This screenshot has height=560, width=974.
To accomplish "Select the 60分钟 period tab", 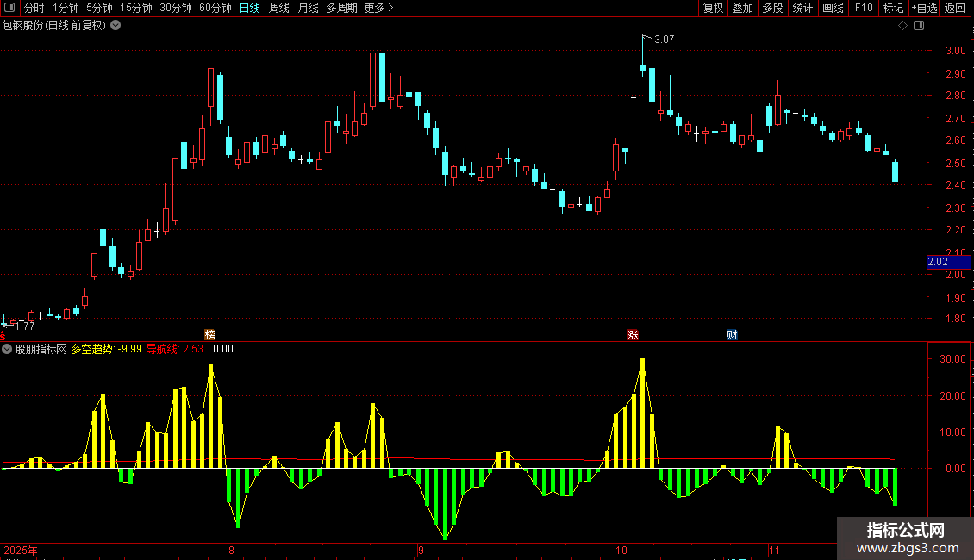I will click(215, 8).
